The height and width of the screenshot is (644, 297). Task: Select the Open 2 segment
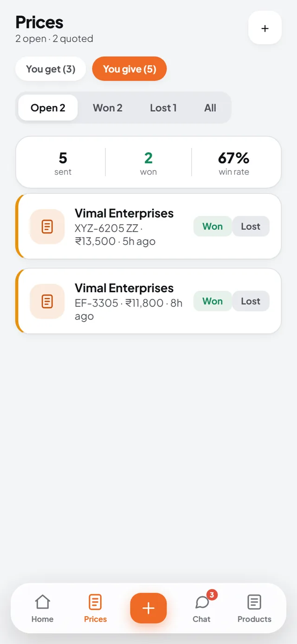48,108
